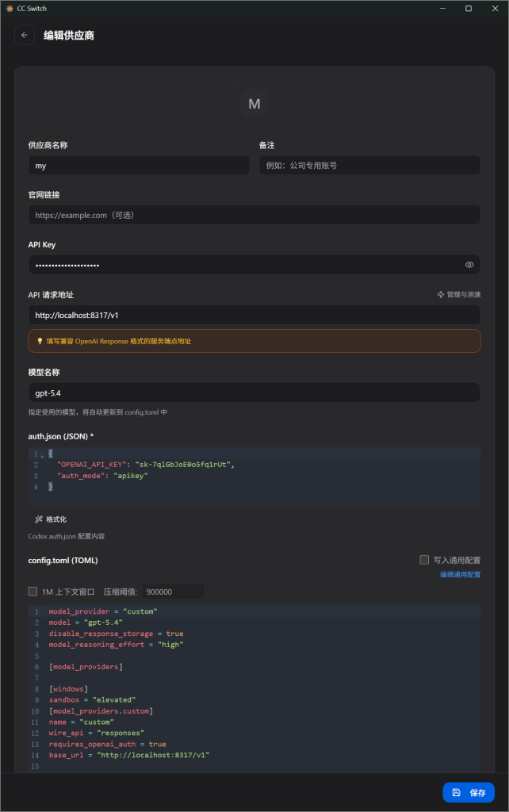The width and height of the screenshot is (509, 812).
Task: Click the M provider avatar icon
Action: point(254,103)
